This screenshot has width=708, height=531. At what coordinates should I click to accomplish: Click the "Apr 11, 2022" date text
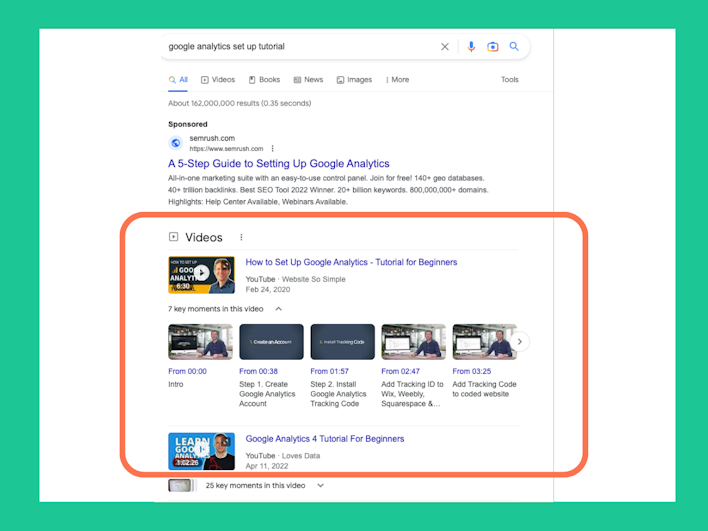[267, 466]
